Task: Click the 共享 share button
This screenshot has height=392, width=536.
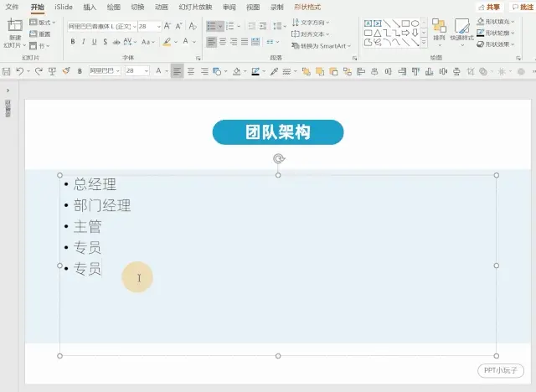Action: tap(489, 8)
